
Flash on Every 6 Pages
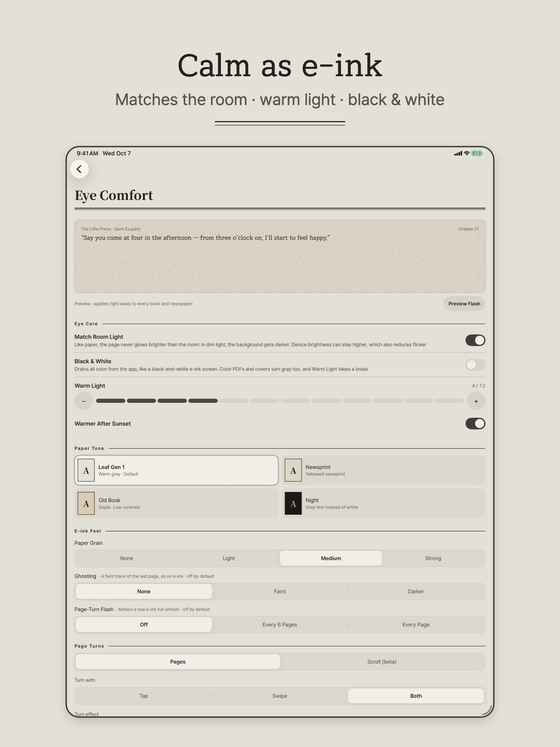tap(280, 624)
